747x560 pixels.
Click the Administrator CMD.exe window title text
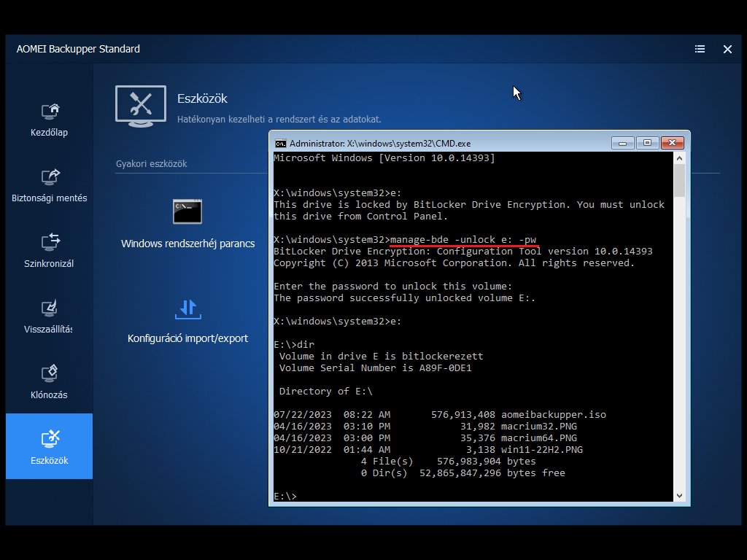(x=380, y=144)
